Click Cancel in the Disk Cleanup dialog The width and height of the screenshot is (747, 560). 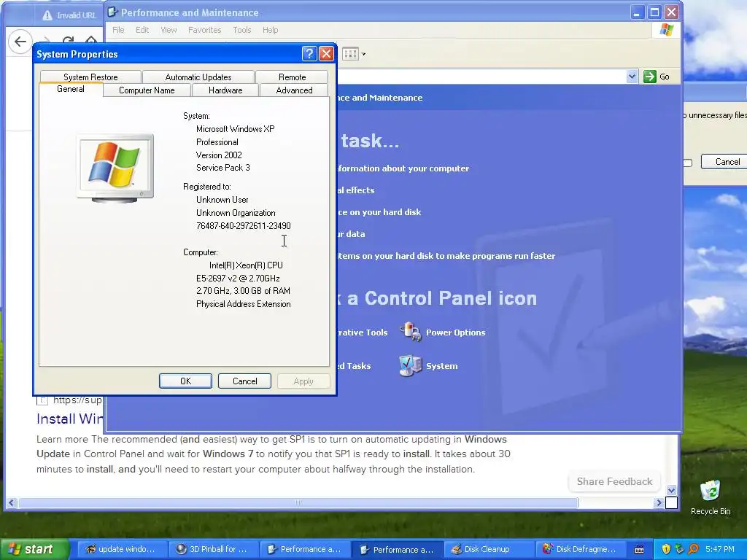(x=724, y=161)
